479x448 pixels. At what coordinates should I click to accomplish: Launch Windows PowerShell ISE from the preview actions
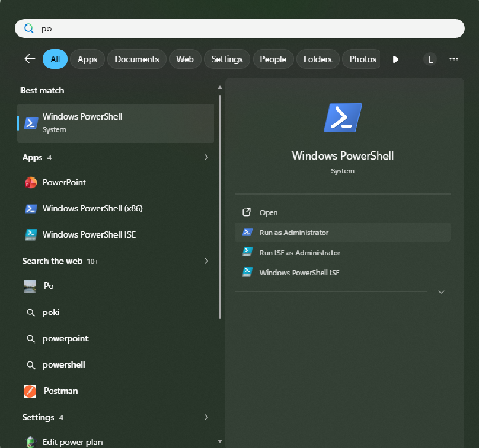[x=343, y=272]
